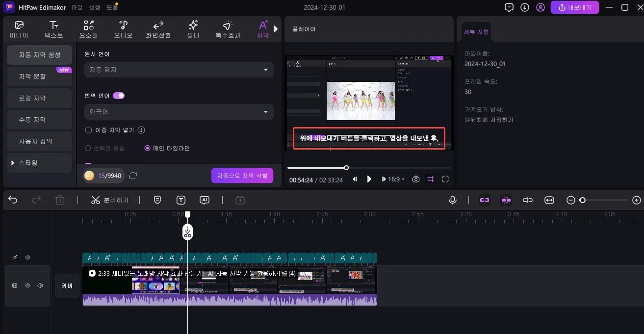The image size is (644, 334).
Task: Switch to the 자동 자막 생성 tab
Action: (39, 55)
